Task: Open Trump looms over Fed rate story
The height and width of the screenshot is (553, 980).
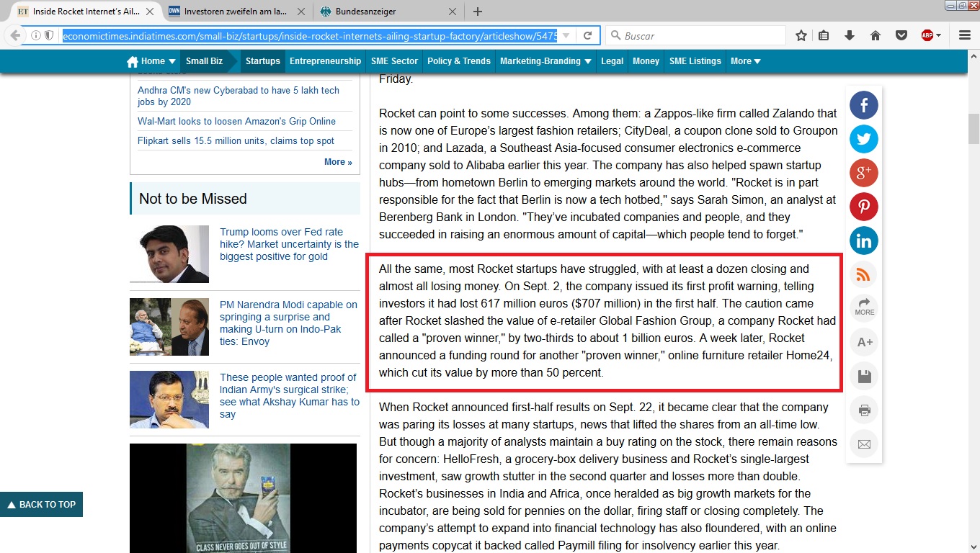Action: [289, 244]
